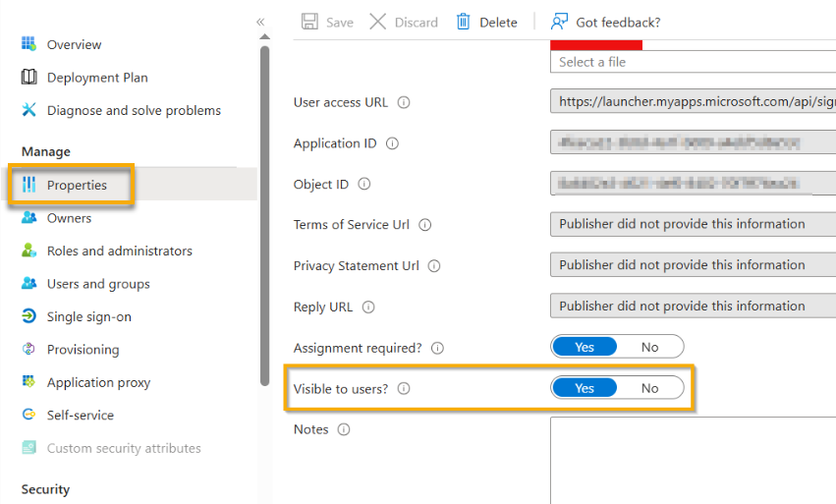
Task: Click the info icon beside Privacy Statement Url
Action: click(x=434, y=266)
